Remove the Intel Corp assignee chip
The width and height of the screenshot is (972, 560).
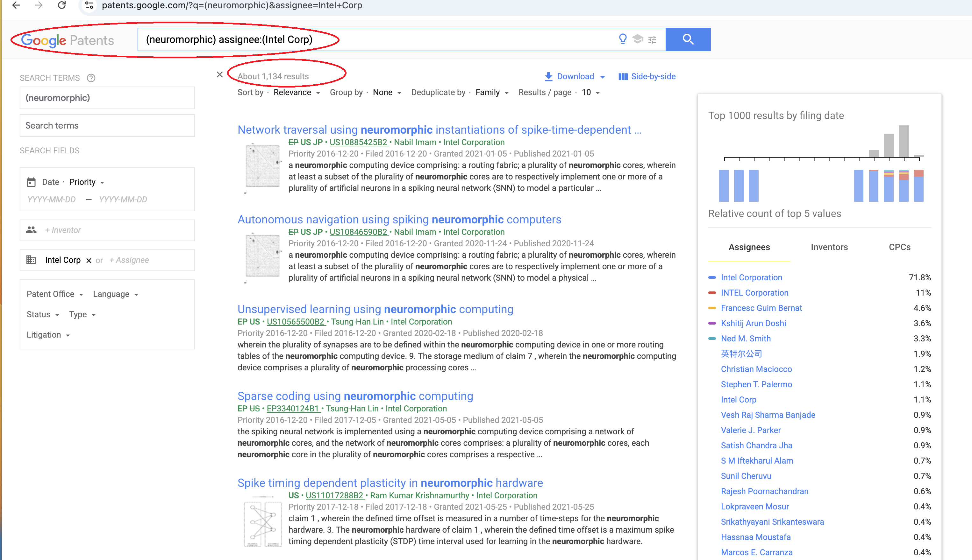coord(89,260)
